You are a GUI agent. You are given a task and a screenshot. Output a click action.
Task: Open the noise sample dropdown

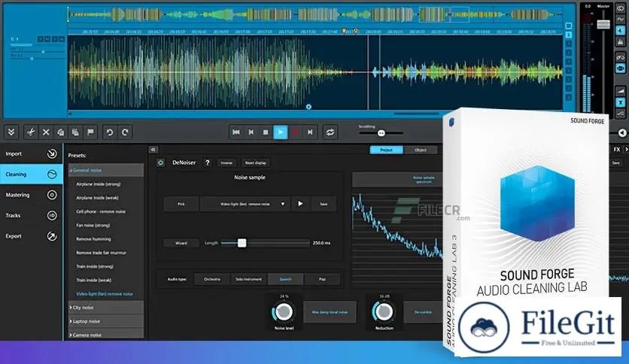pos(245,204)
